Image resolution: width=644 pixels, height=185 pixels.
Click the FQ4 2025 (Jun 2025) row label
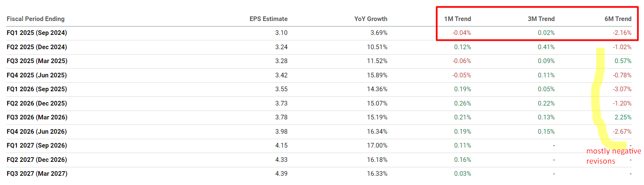pyautogui.click(x=37, y=75)
